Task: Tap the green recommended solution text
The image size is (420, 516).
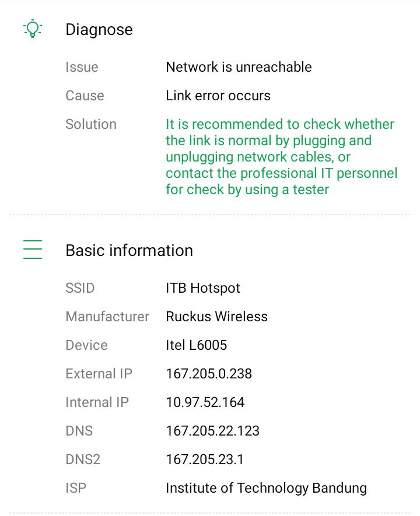Action: click(x=281, y=157)
